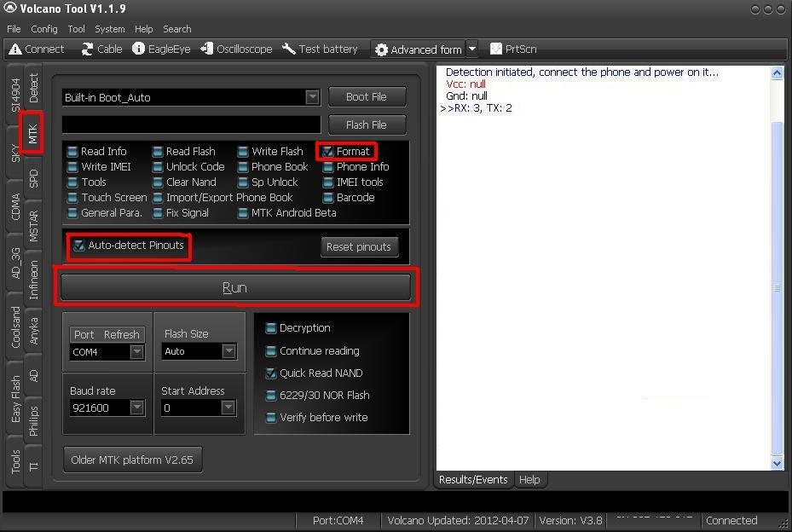The width and height of the screenshot is (792, 532).
Task: Click the Volcano Tool title bar logo
Action: (9, 8)
